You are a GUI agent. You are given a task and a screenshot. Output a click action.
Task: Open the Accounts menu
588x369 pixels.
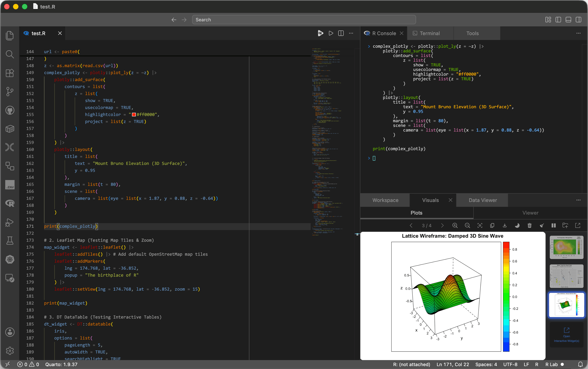pyautogui.click(x=10, y=332)
